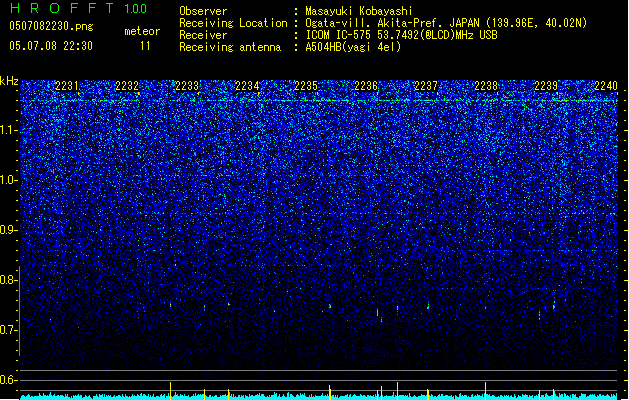Click the 'Receiver' field label
629x400 pixels.
[203, 35]
